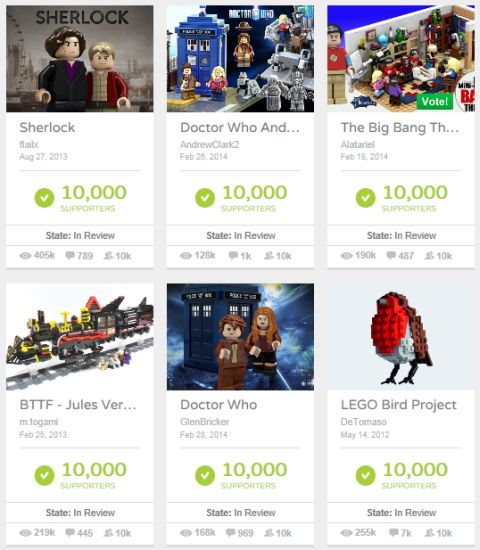Click the green checkmark on LEGO Bird Project

click(x=366, y=475)
